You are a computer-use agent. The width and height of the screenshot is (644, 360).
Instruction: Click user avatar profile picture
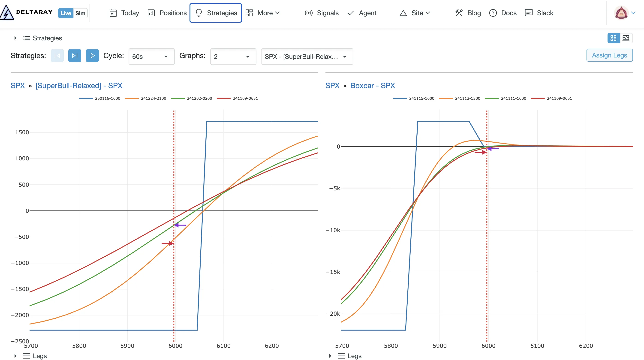(x=621, y=13)
